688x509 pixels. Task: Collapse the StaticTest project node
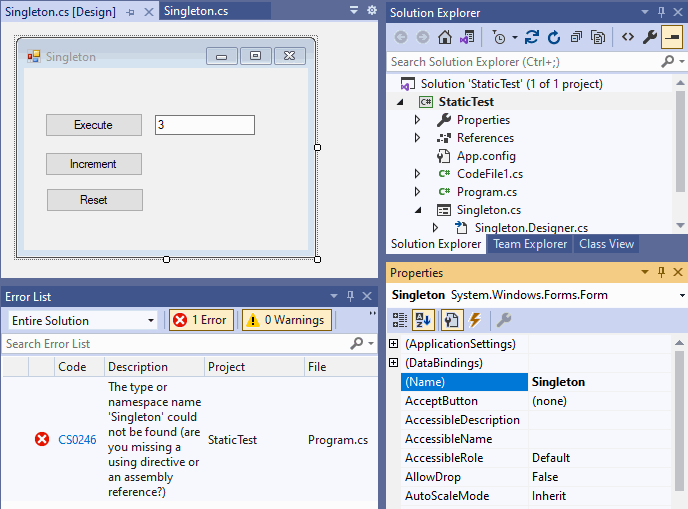400,102
